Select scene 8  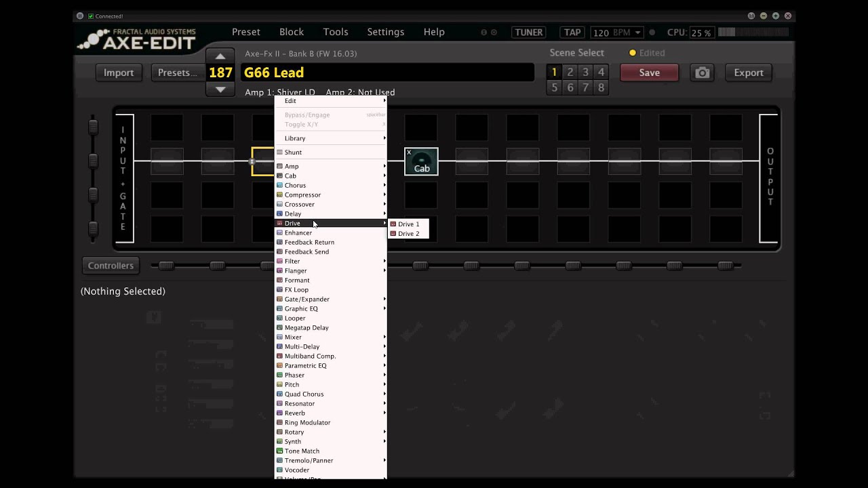[x=601, y=87]
